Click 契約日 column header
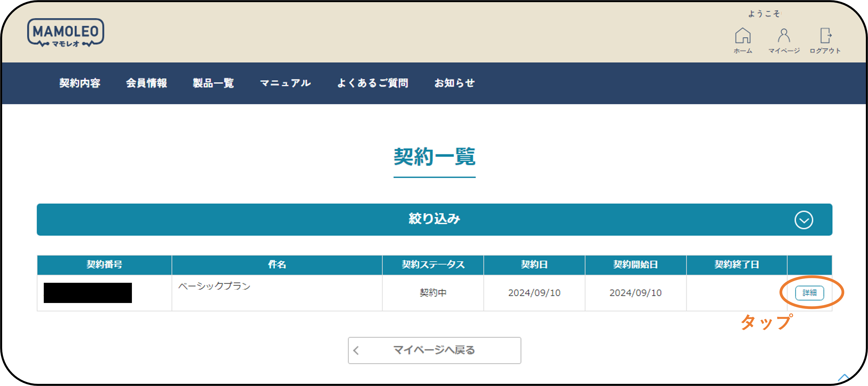868x386 pixels. coord(535,265)
